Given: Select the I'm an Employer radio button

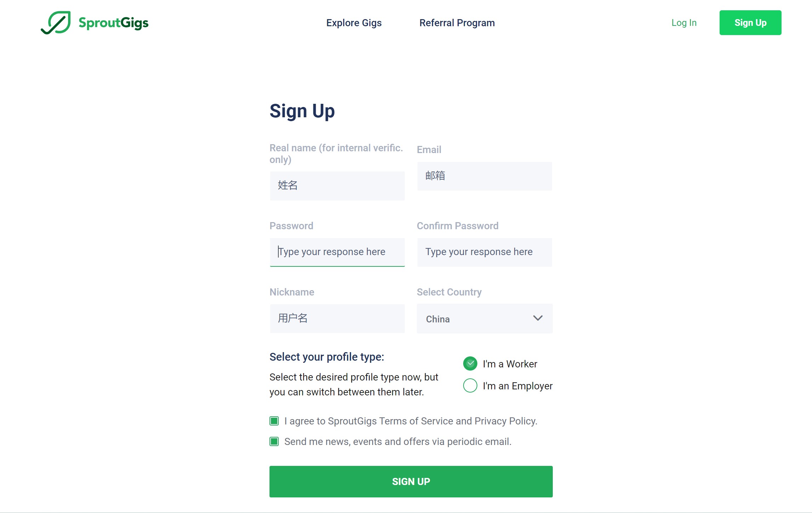Looking at the screenshot, I should tap(470, 385).
